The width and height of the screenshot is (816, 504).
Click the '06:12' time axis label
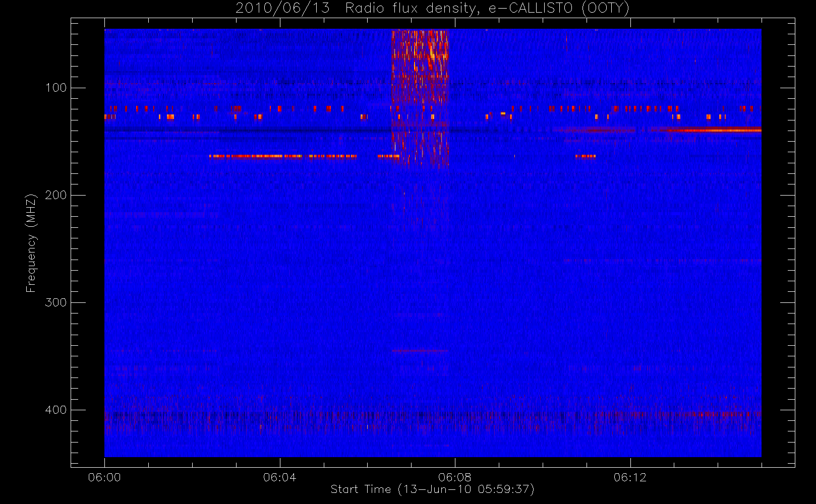pyautogui.click(x=630, y=477)
